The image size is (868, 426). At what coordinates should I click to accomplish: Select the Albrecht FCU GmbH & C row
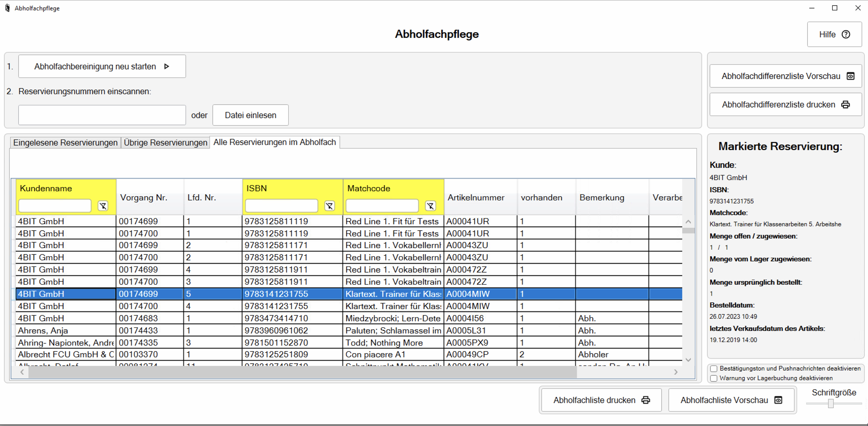tap(349, 354)
